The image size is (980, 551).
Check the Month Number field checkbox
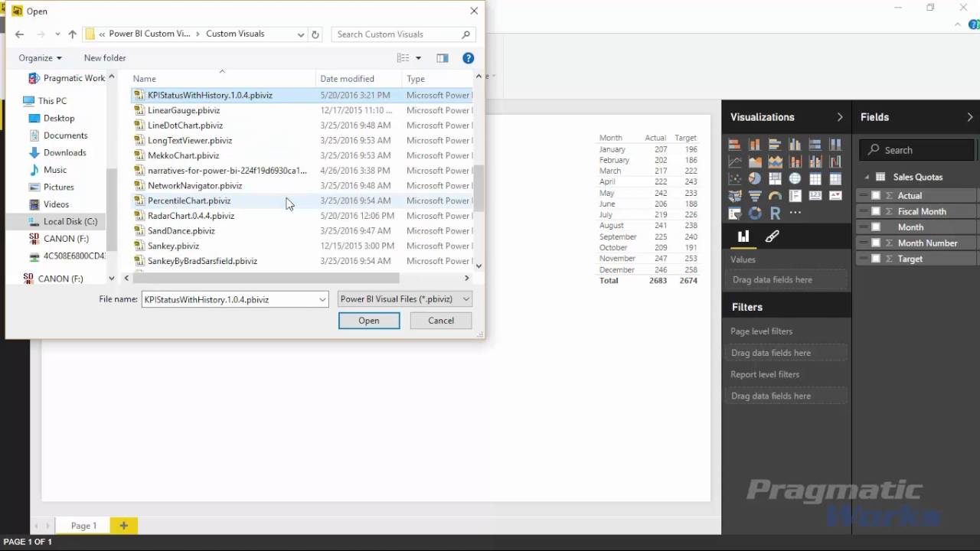[x=876, y=243]
